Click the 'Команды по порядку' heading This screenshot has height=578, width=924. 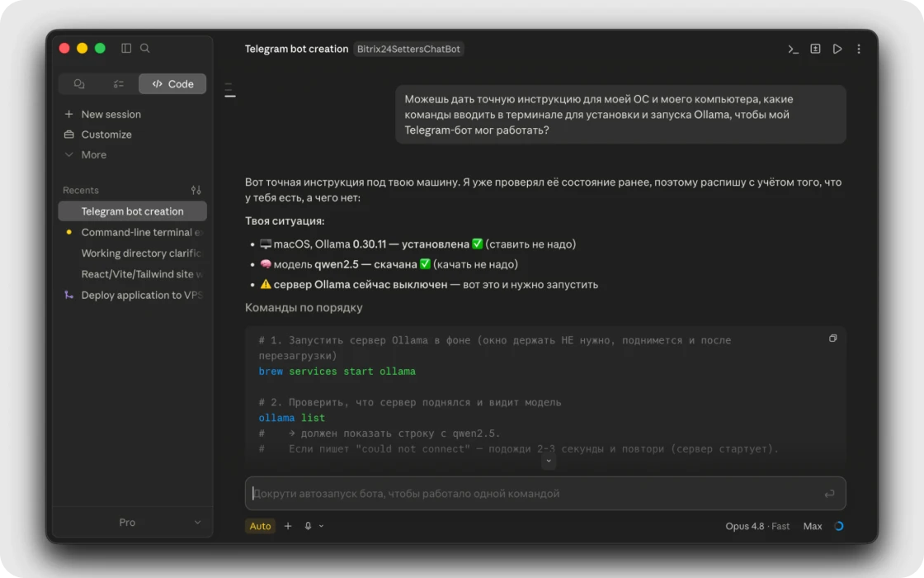(x=304, y=308)
